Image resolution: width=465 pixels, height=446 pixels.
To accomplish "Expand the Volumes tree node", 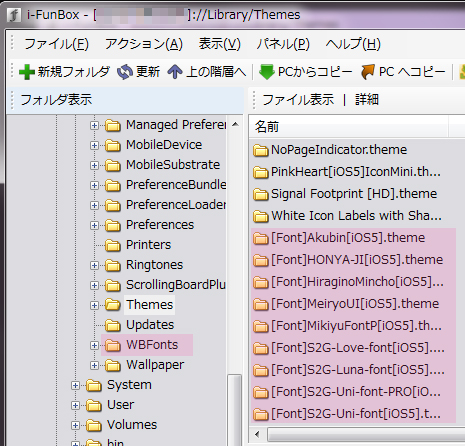I will [75, 425].
